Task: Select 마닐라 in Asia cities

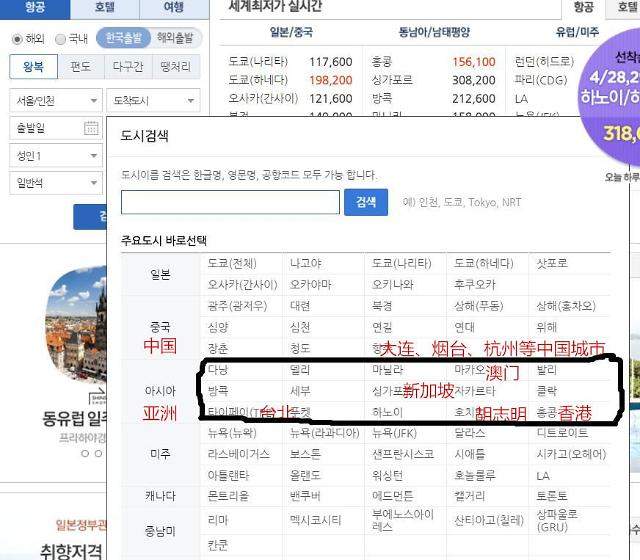Action: [387, 370]
